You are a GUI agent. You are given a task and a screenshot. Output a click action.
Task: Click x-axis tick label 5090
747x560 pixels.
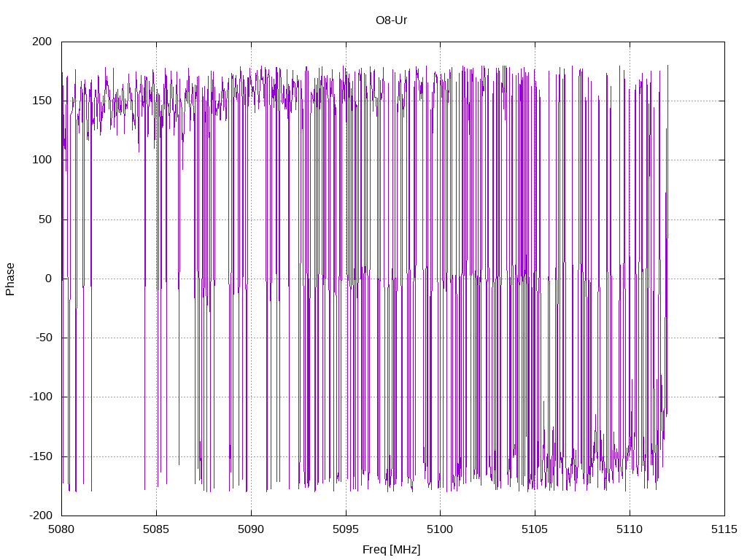tap(251, 529)
